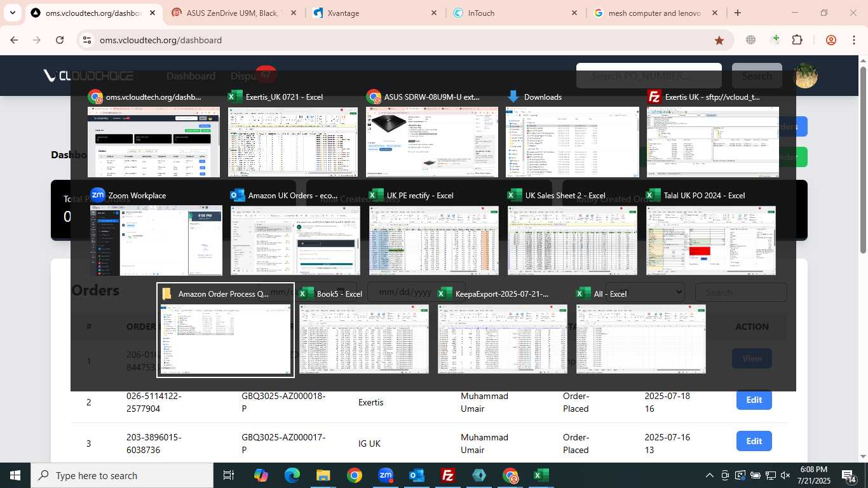Toggle the bookmark star for this page
The image size is (868, 488).
(719, 40)
